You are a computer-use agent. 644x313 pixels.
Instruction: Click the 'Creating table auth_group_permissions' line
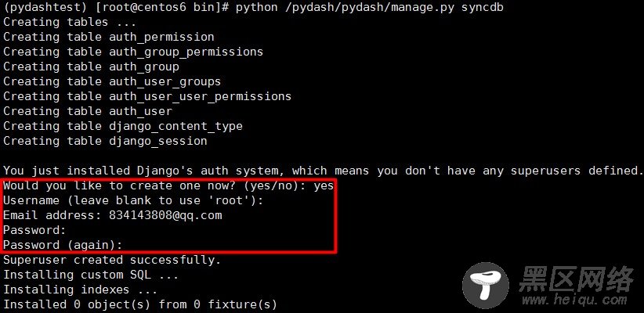pyautogui.click(x=133, y=52)
